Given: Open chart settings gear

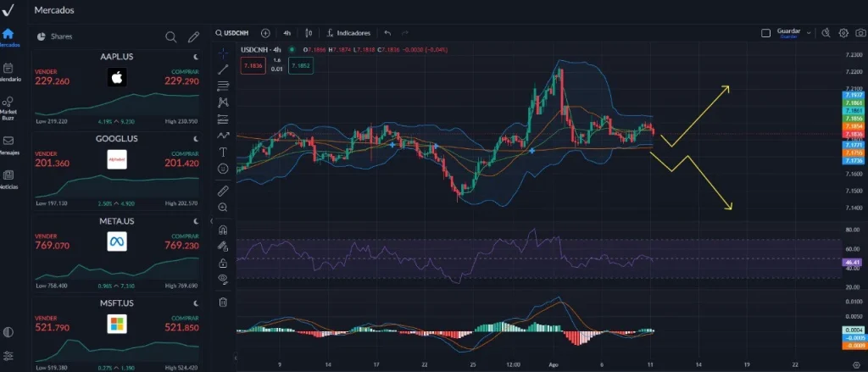Looking at the screenshot, I should click(843, 33).
